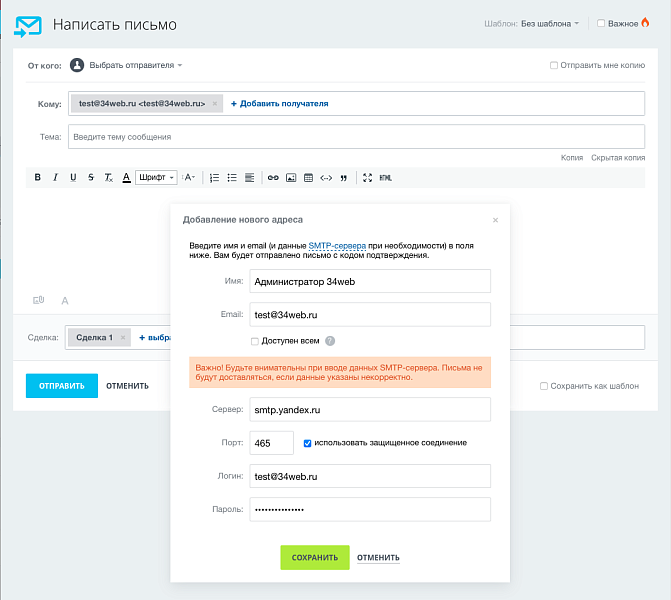Insert an image into the message
671x600 pixels.
tap(291, 177)
